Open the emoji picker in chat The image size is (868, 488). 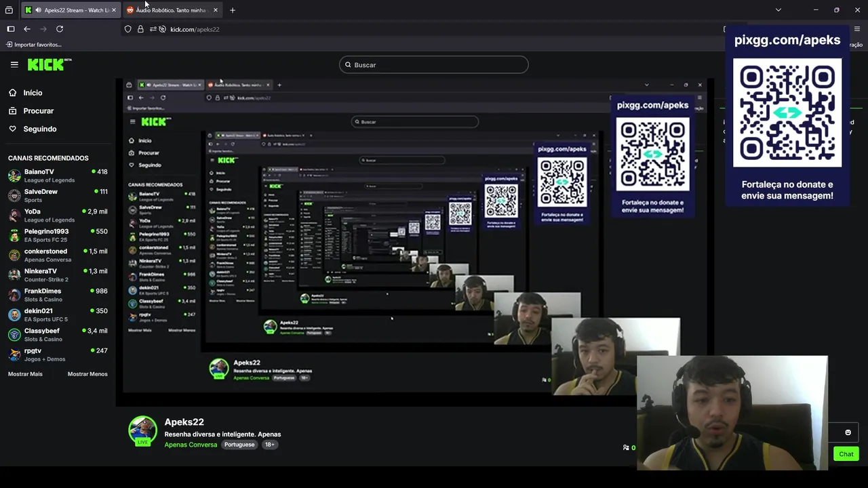pyautogui.click(x=848, y=432)
